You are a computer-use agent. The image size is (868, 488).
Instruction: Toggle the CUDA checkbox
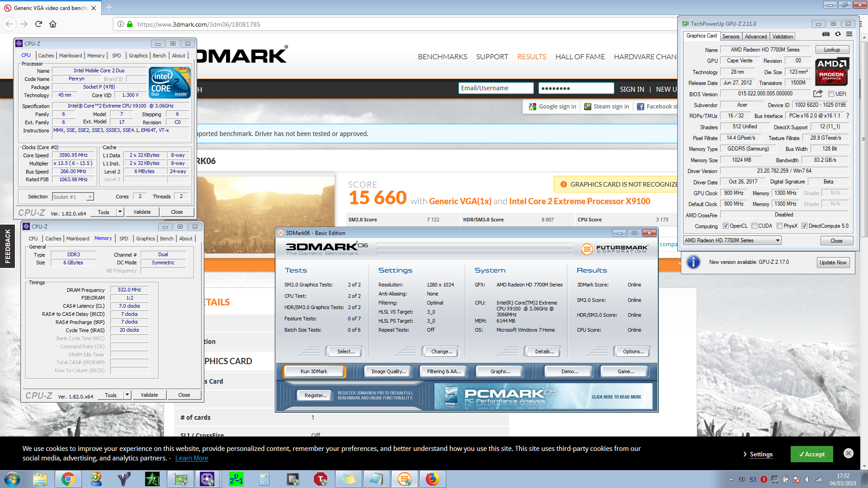754,226
